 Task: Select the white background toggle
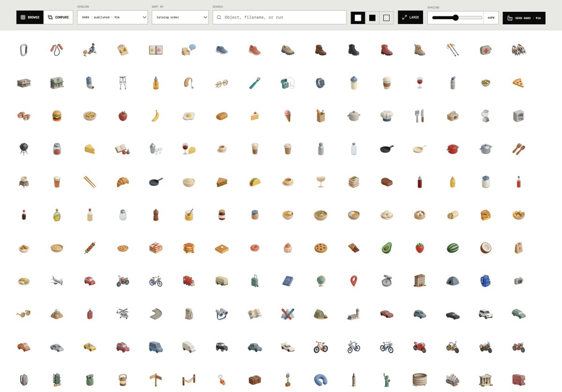tap(358, 18)
